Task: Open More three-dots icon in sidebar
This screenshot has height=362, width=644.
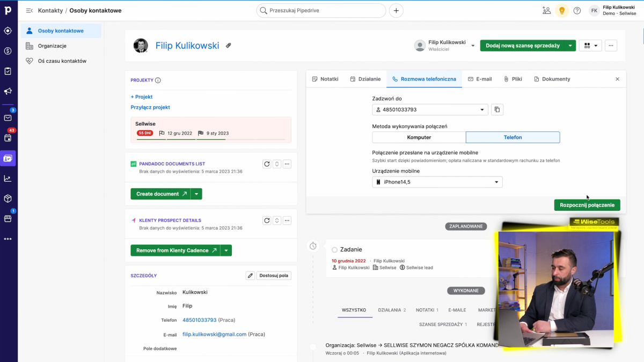Action: click(x=8, y=239)
